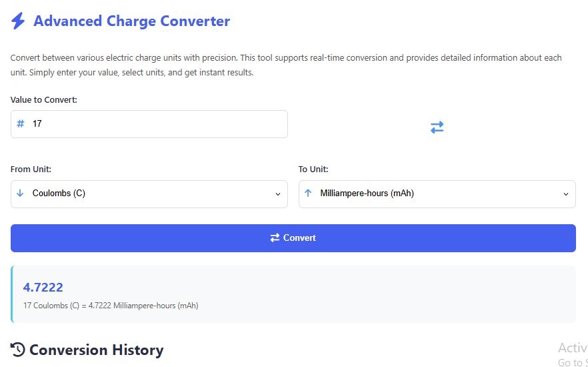Image resolution: width=588 pixels, height=367 pixels.
Task: Click the exchange icon inside the Convert button
Action: (x=275, y=238)
